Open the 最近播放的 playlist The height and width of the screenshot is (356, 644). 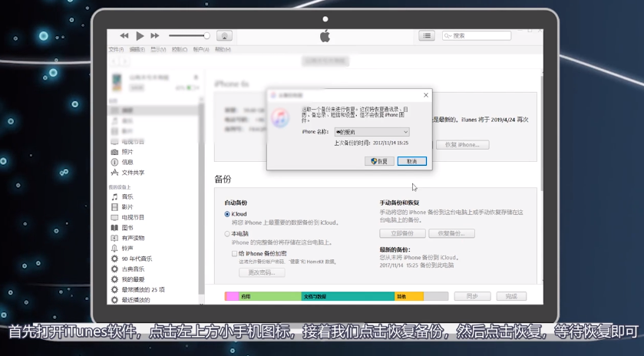[x=136, y=300]
